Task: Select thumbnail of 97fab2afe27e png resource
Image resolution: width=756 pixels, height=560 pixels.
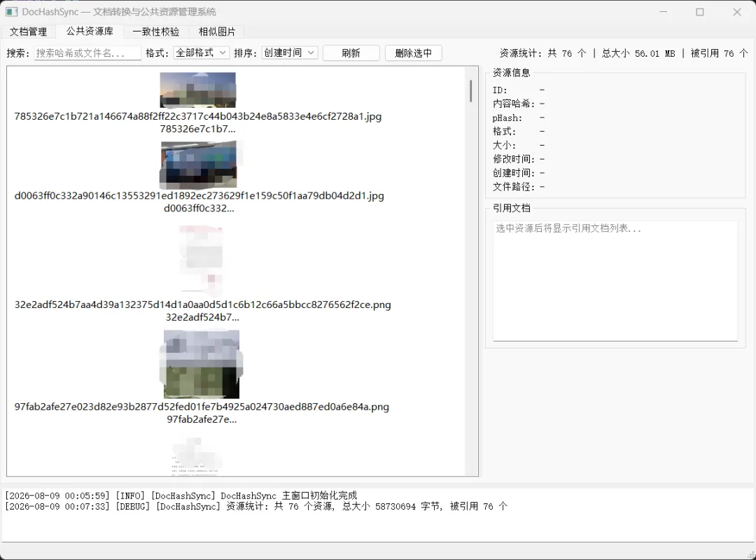Action: click(202, 364)
